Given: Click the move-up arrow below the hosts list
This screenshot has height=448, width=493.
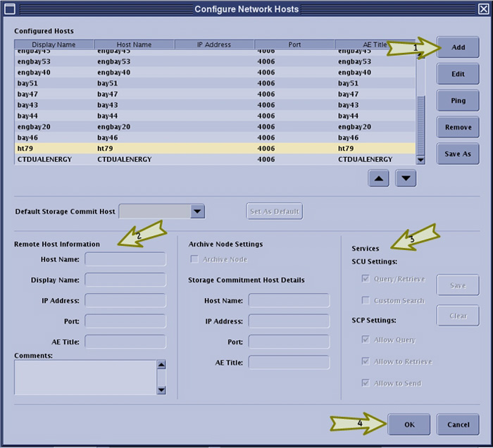Looking at the screenshot, I should click(x=379, y=178).
